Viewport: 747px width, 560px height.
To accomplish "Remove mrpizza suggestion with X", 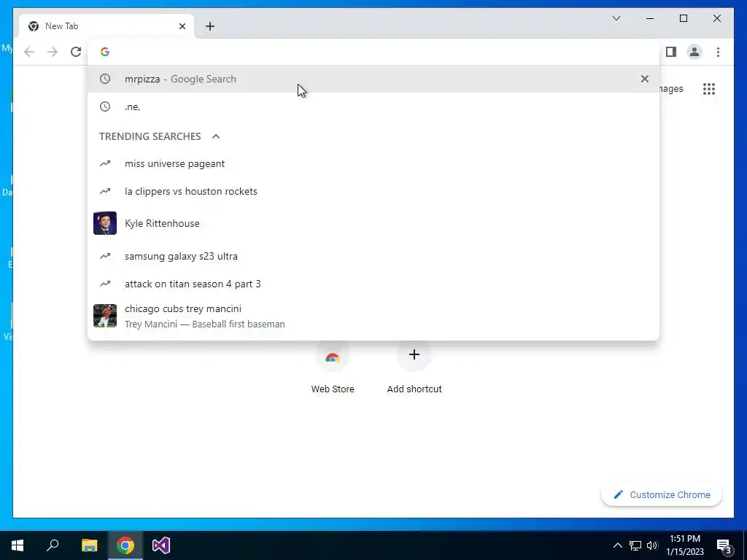I will click(x=645, y=79).
